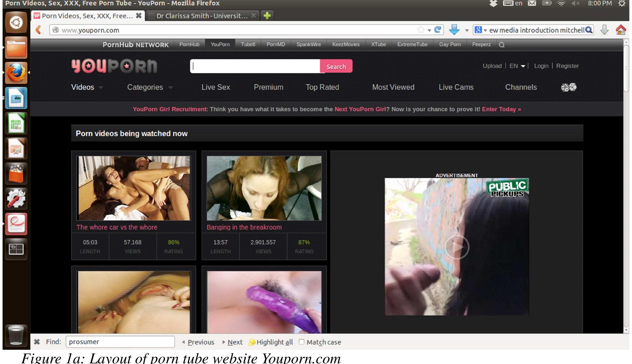
Task: Bookmark the page using the star icon
Action: coord(420,30)
